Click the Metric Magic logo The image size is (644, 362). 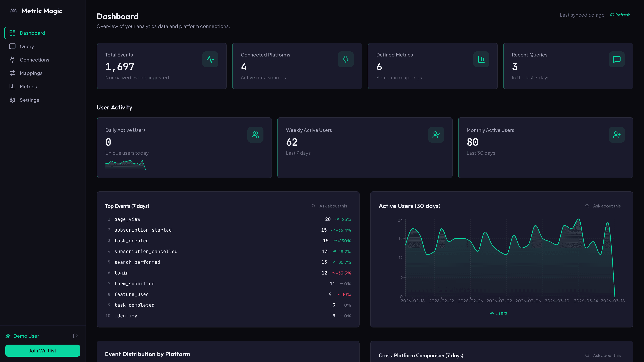point(36,11)
